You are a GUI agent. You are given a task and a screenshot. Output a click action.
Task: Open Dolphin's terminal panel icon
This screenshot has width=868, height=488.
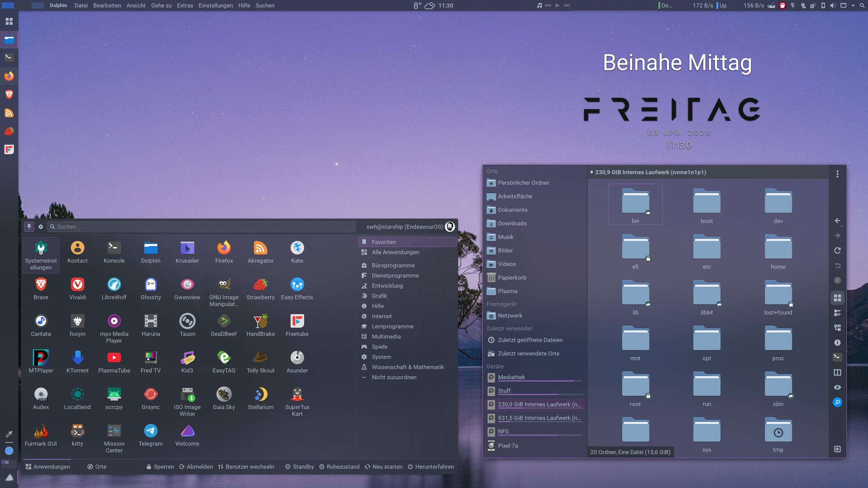pyautogui.click(x=837, y=357)
